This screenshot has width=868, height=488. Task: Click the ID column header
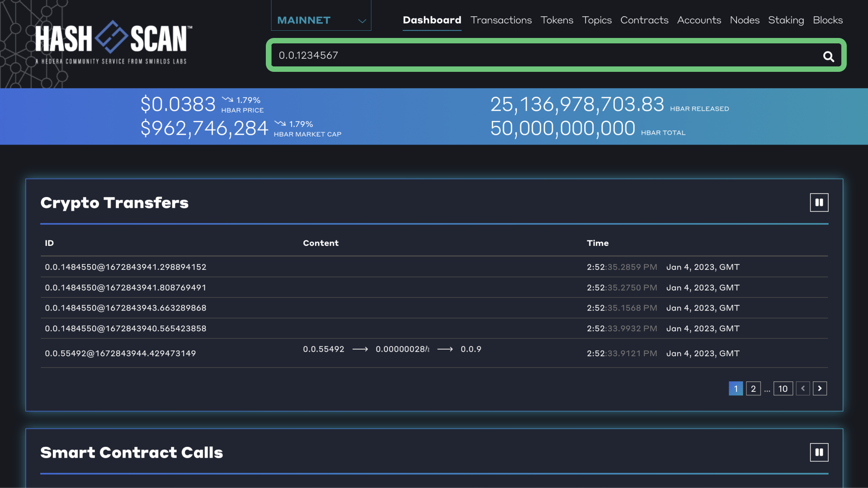tap(49, 243)
